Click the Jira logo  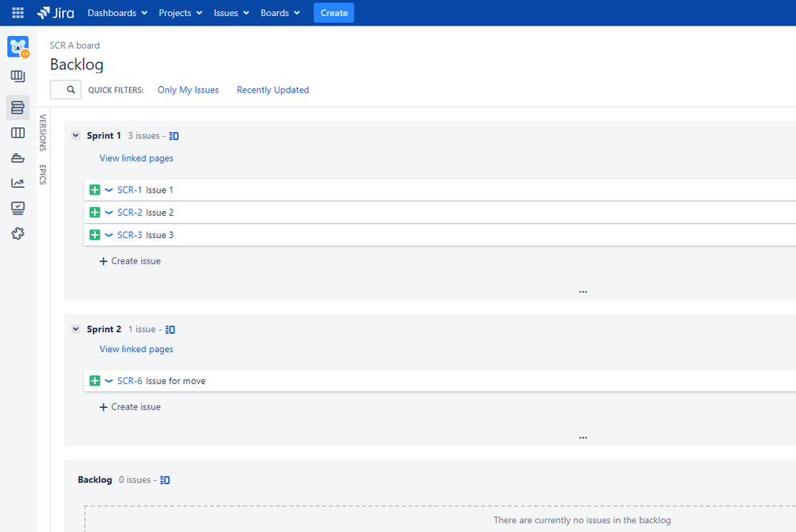click(x=55, y=13)
